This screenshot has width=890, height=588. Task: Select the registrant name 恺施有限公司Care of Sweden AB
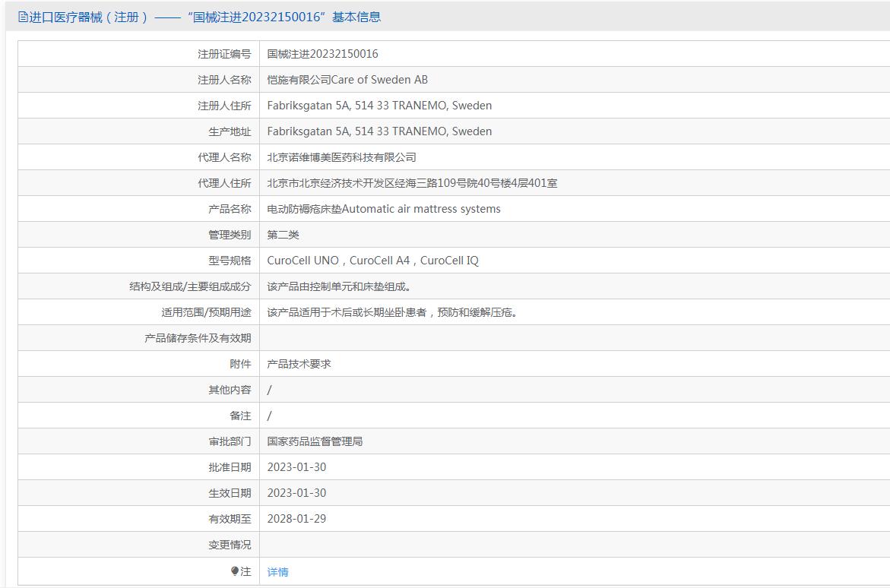pos(347,80)
